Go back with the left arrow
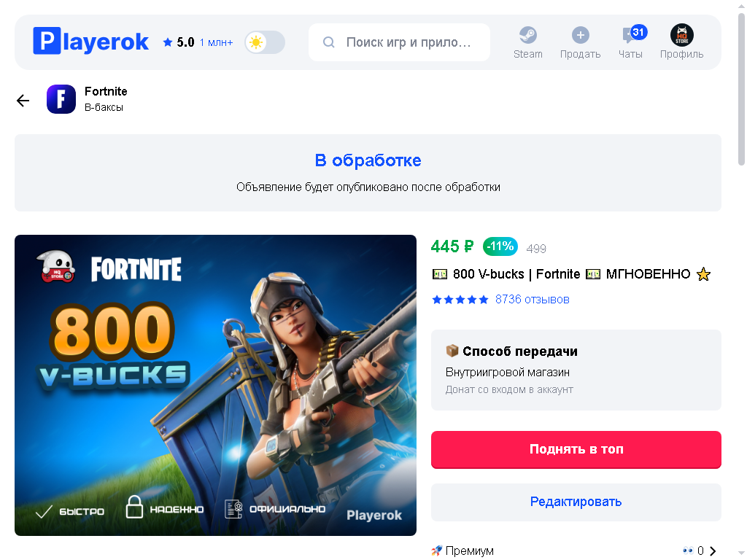Viewport: 747px width, 560px height. click(x=23, y=101)
